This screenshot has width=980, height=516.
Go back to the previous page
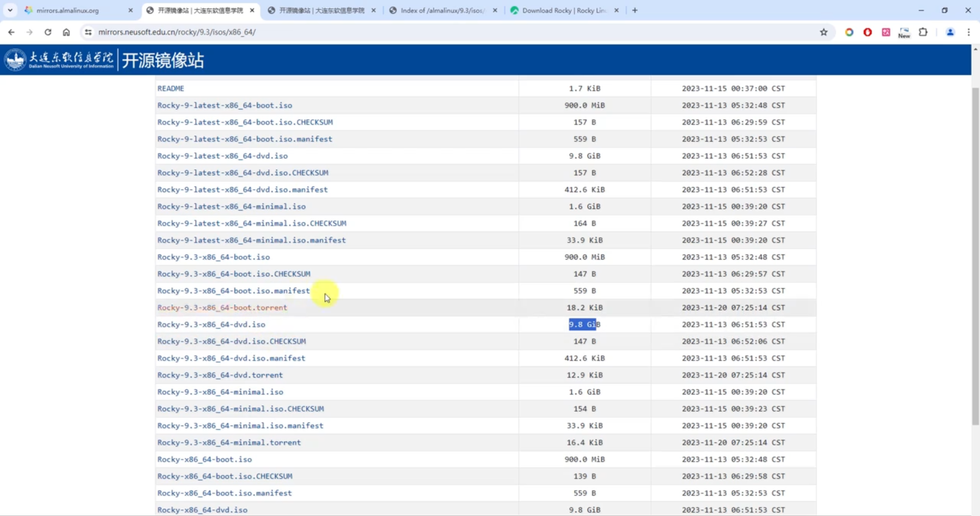(11, 32)
